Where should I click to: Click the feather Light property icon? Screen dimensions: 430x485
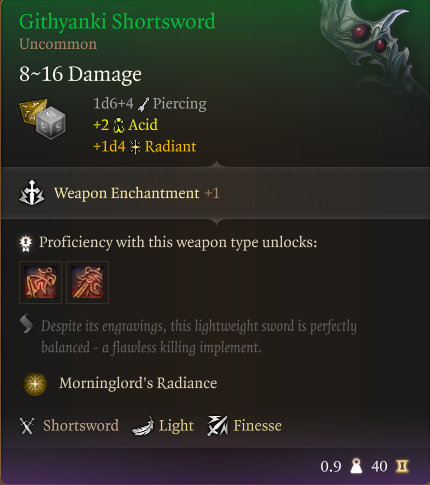point(143,426)
